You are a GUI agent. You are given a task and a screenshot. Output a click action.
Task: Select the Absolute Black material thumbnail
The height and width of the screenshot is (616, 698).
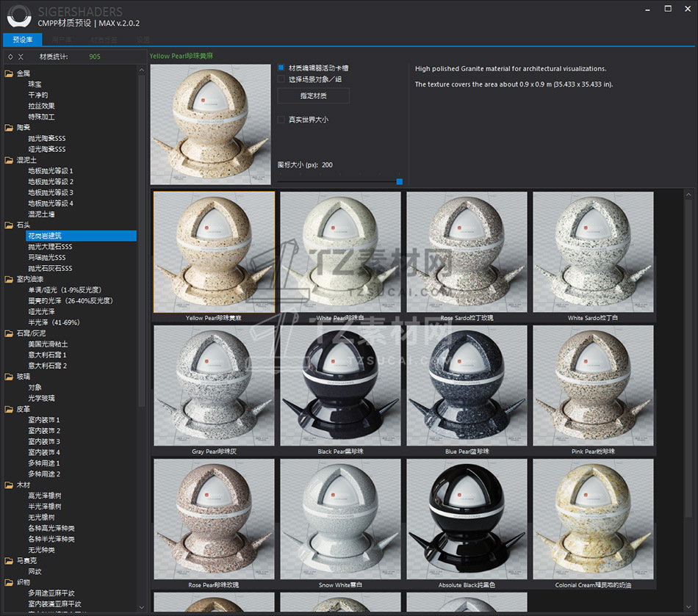(467, 519)
